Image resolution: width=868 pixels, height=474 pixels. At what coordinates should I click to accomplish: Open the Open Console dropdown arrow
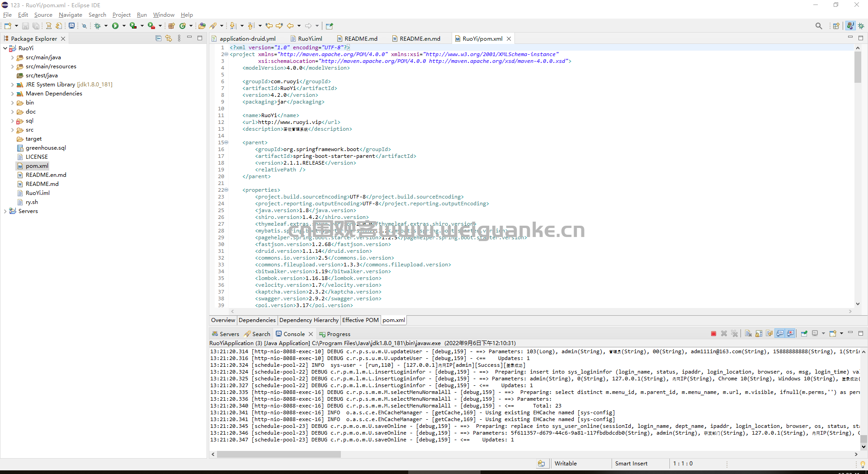tap(841, 334)
